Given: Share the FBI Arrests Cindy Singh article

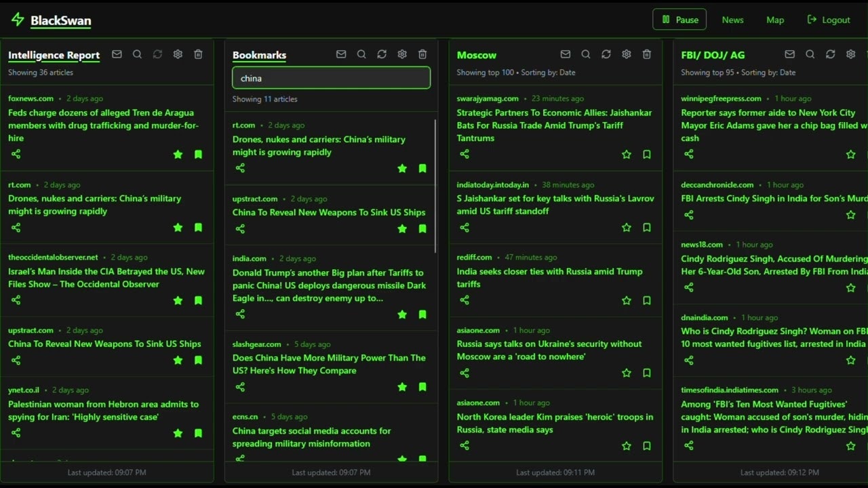Looking at the screenshot, I should [689, 214].
